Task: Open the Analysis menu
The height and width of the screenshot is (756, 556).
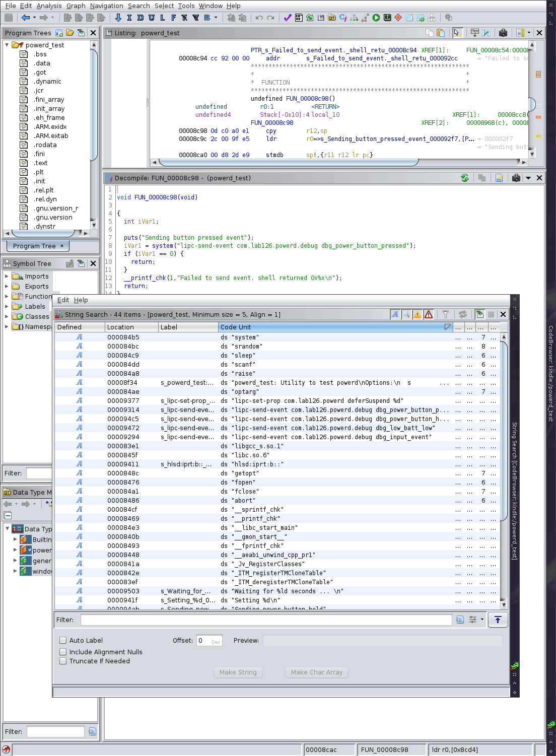Action: (x=49, y=6)
